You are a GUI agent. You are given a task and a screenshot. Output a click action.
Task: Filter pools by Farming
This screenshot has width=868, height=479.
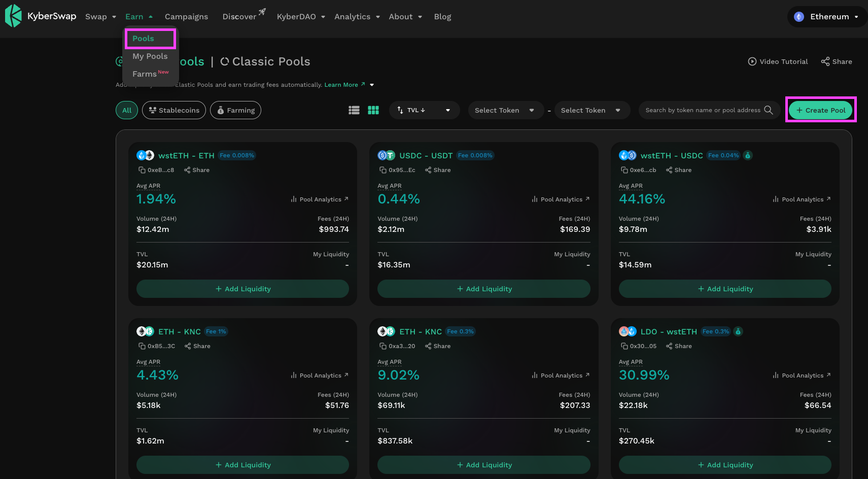(x=235, y=110)
